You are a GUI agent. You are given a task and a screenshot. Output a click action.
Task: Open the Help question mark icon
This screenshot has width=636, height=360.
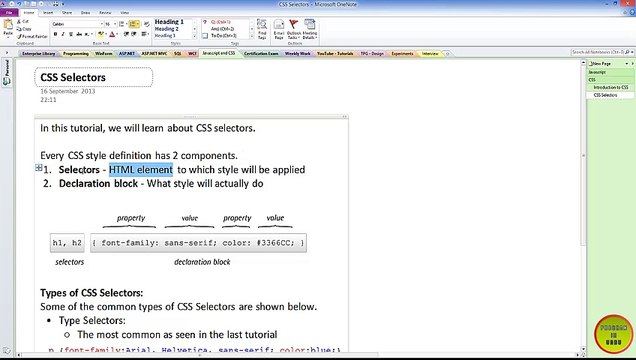pos(632,13)
